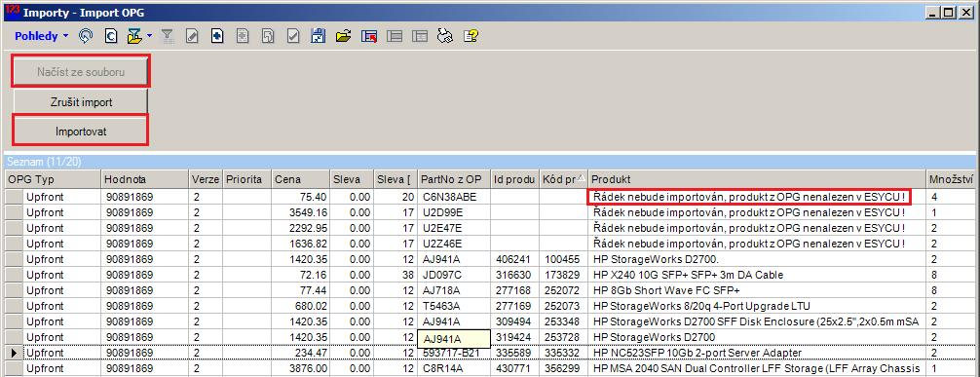The height and width of the screenshot is (377, 980).
Task: Click the product HP StorageWorks D2700. with period
Action: (756, 259)
